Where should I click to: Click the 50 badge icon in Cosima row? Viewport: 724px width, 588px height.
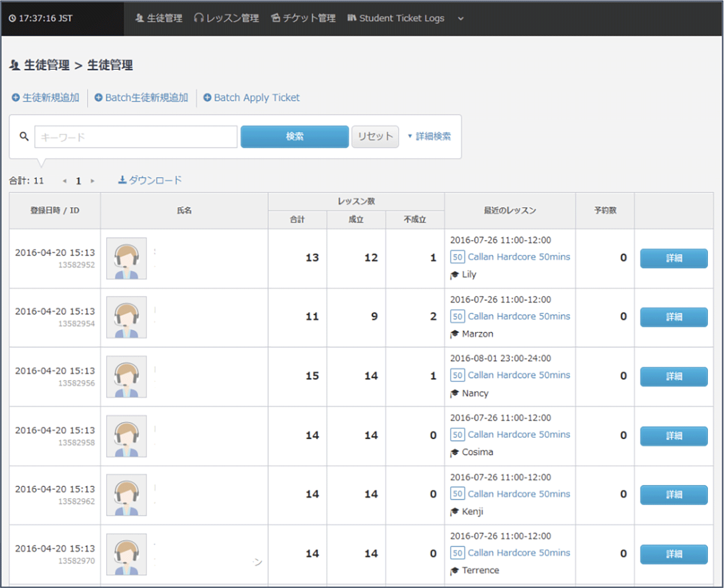(x=458, y=434)
